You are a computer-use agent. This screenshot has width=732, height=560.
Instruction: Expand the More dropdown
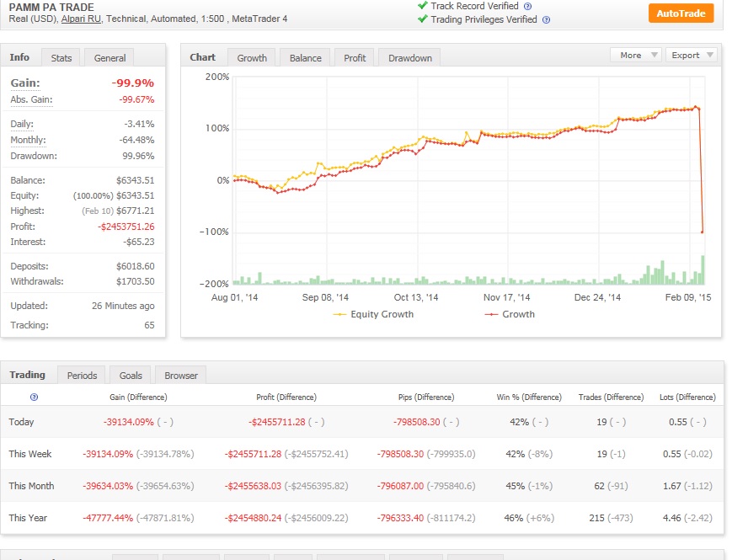coord(636,55)
